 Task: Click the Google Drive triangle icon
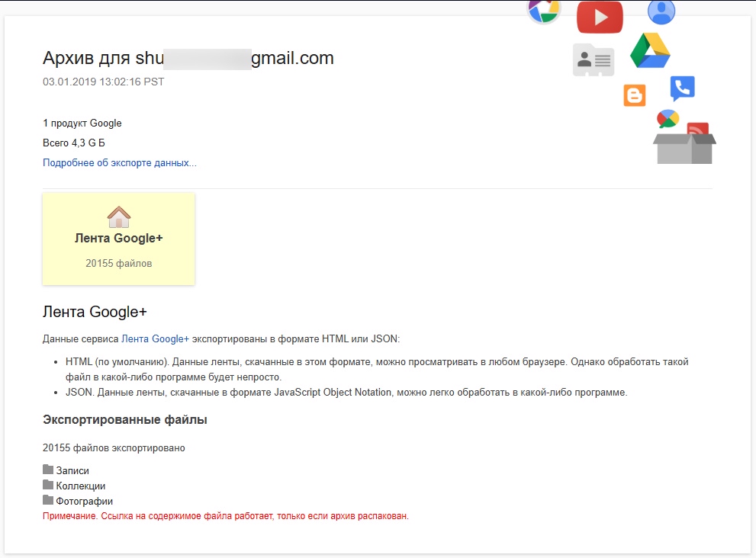650,53
